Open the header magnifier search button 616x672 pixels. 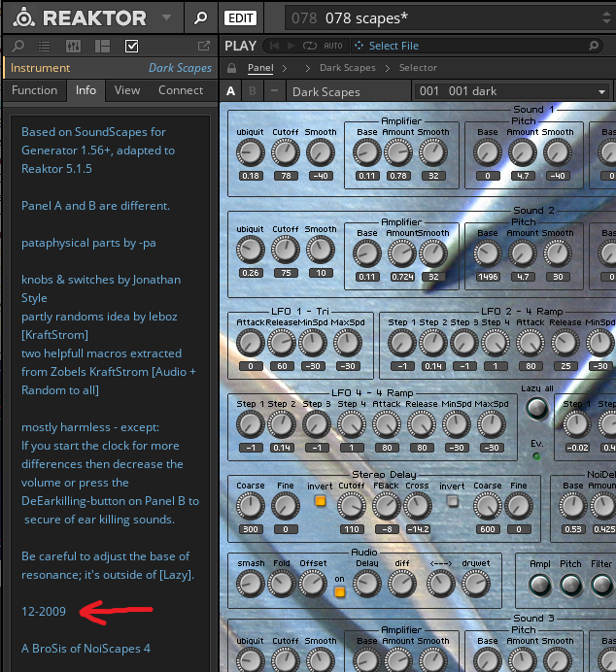200,17
